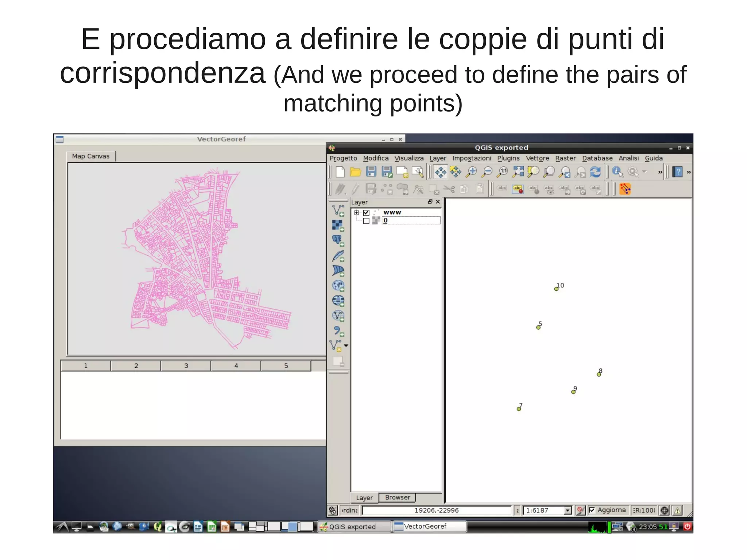
Task: Click QGIS exported taskbar button
Action: click(353, 526)
